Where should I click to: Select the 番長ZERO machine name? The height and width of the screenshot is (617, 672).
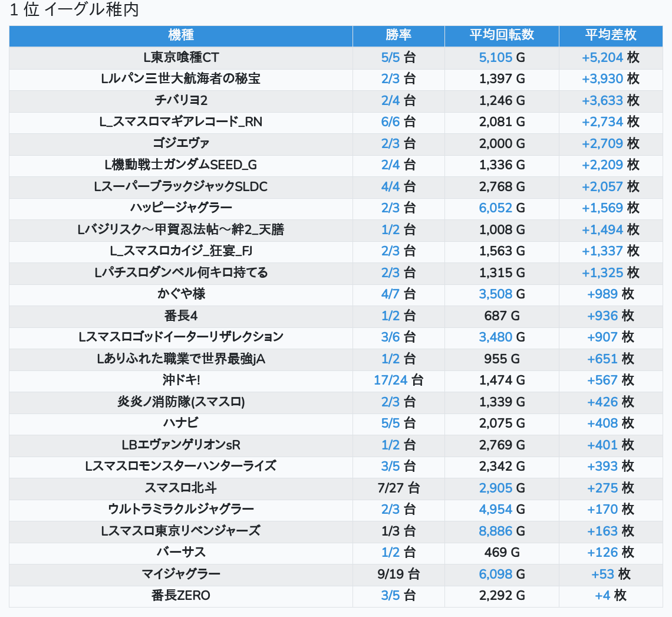pos(181,596)
